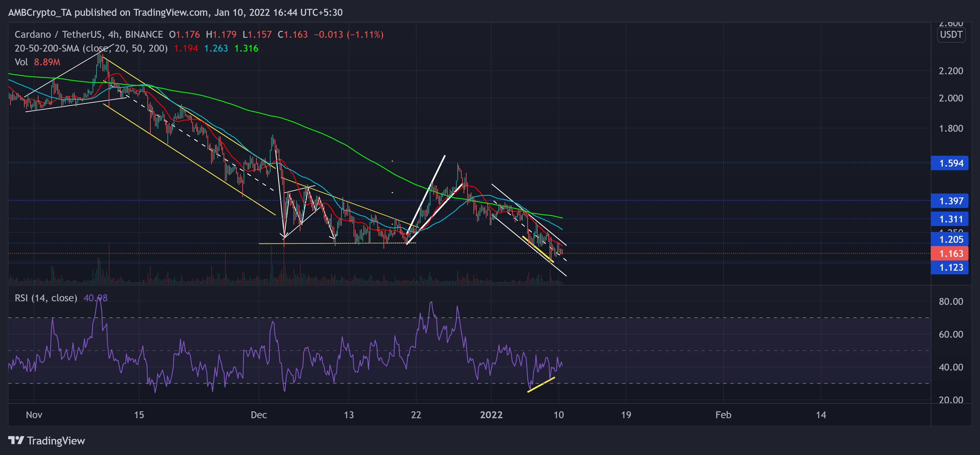Click the RSI value 40.98

[95, 298]
